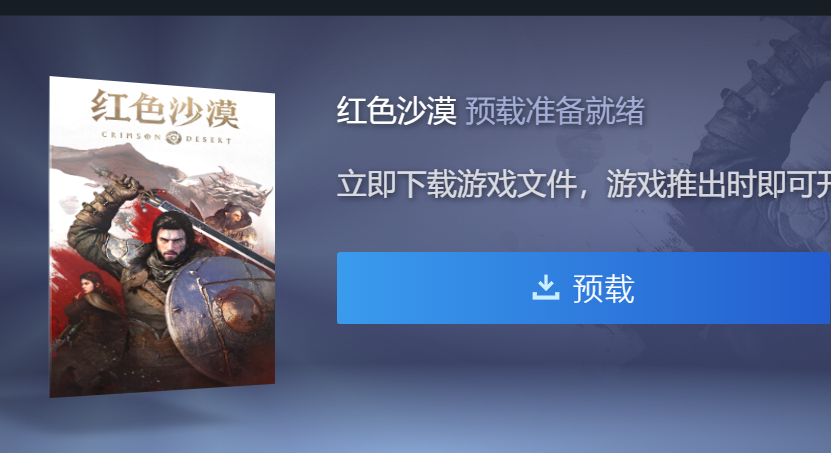Click the 预载 label text inside blue button
This screenshot has height=453, width=831.
coord(603,288)
